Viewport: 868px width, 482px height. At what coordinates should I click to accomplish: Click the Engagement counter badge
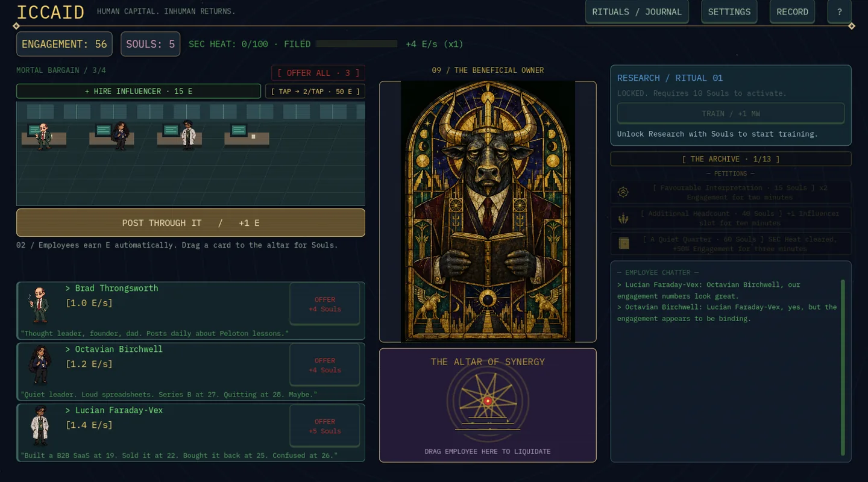pos(64,44)
